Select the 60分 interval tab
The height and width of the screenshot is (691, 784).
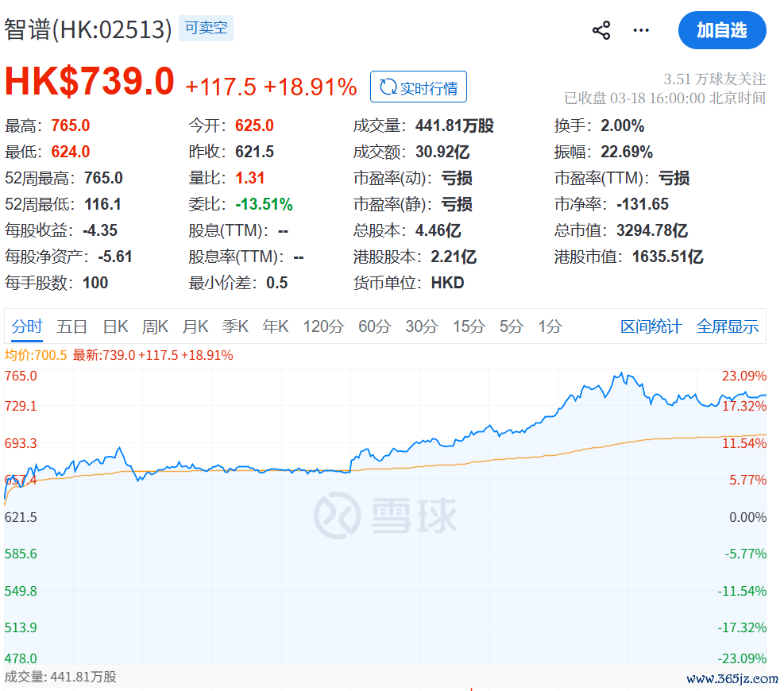[374, 326]
